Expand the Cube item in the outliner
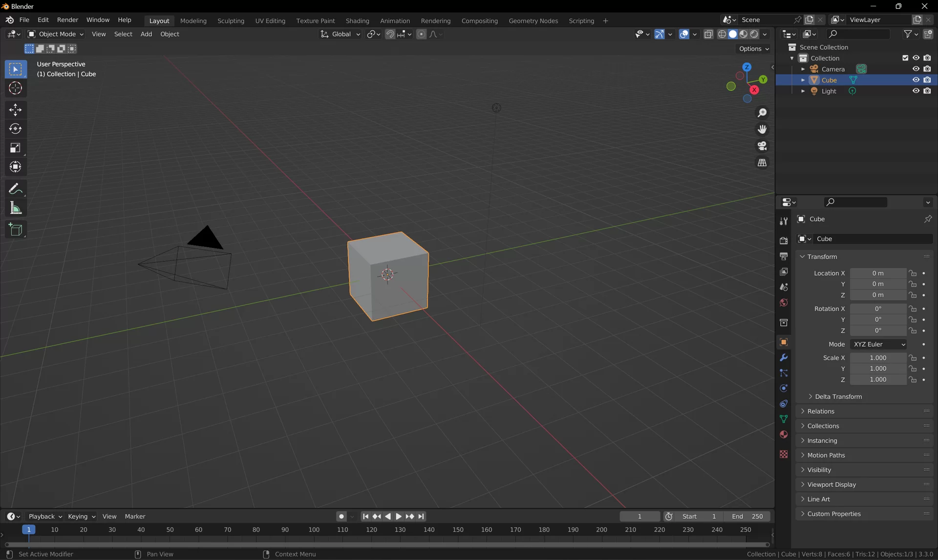938x560 pixels. [803, 80]
